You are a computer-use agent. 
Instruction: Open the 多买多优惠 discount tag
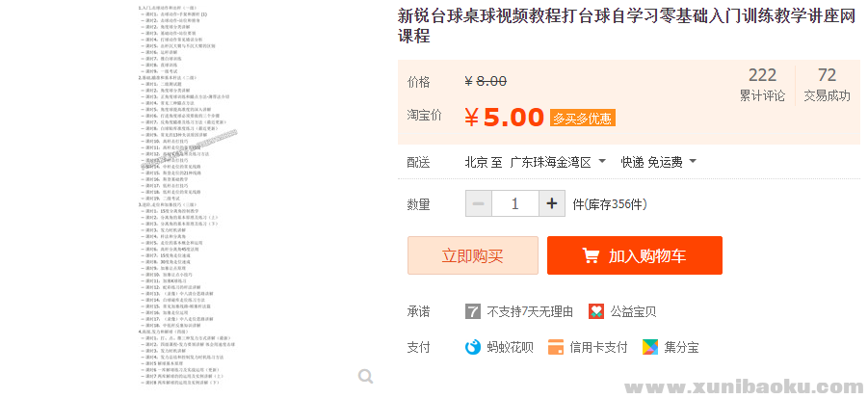click(x=582, y=119)
